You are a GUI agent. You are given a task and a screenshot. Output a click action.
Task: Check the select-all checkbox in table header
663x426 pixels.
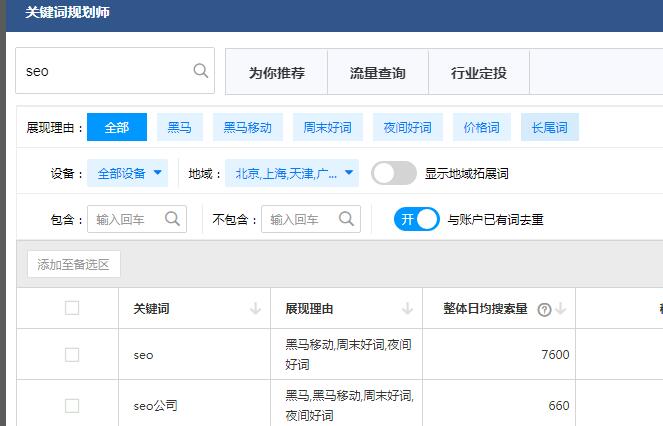(x=72, y=308)
